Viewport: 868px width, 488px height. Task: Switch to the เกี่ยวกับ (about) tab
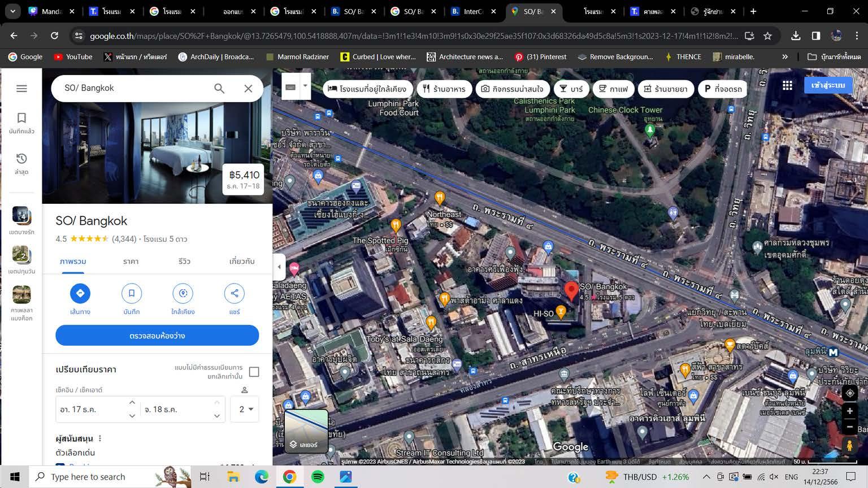242,262
